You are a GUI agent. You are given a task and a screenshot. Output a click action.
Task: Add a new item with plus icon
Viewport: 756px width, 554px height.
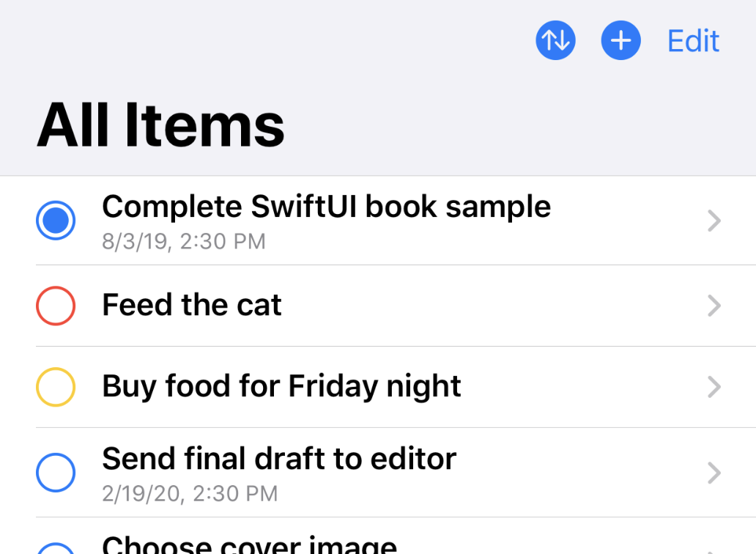(x=620, y=40)
